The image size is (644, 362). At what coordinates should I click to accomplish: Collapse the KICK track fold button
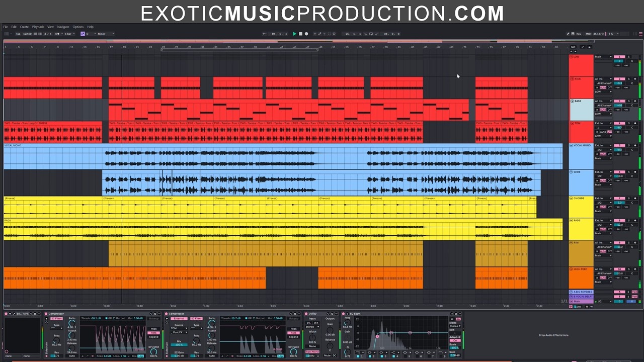pos(572,79)
